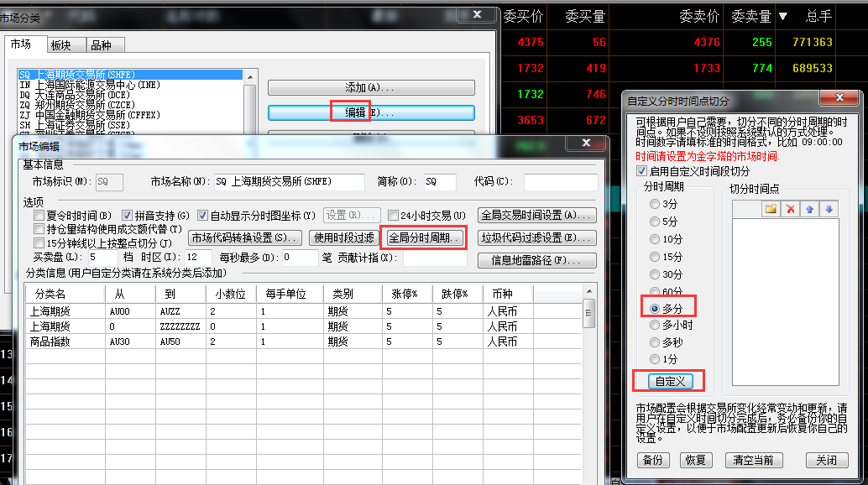
Task: Switch to the 品种 tab
Action: pos(105,45)
